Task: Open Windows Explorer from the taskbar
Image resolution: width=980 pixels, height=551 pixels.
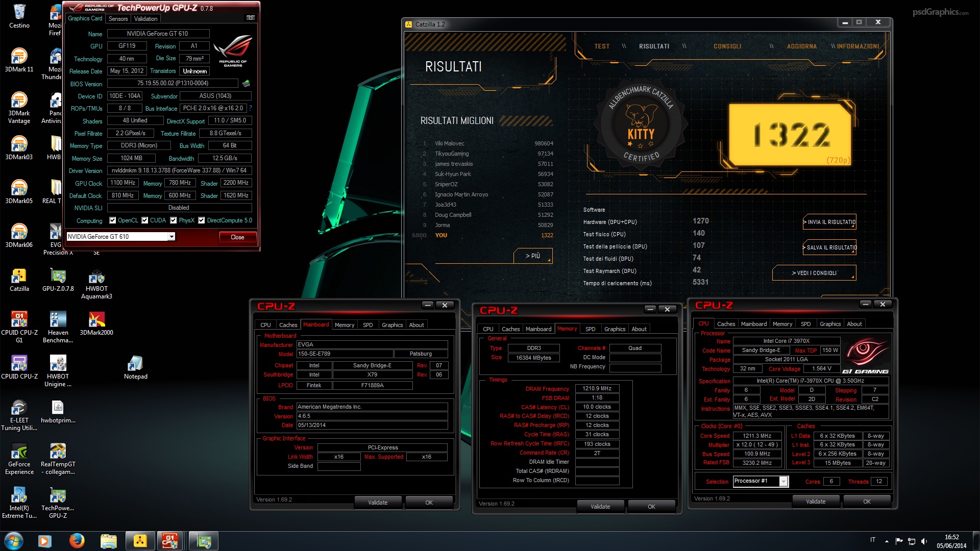Action: click(108, 541)
